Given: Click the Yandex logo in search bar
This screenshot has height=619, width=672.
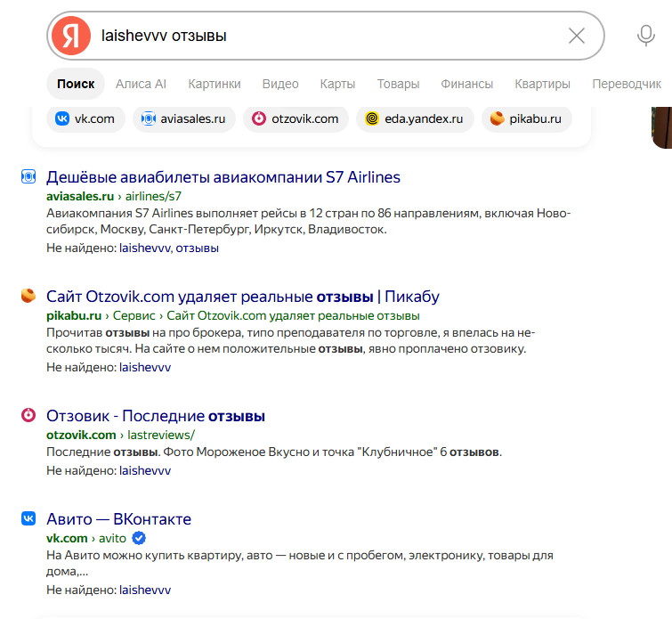Looking at the screenshot, I should [70, 36].
